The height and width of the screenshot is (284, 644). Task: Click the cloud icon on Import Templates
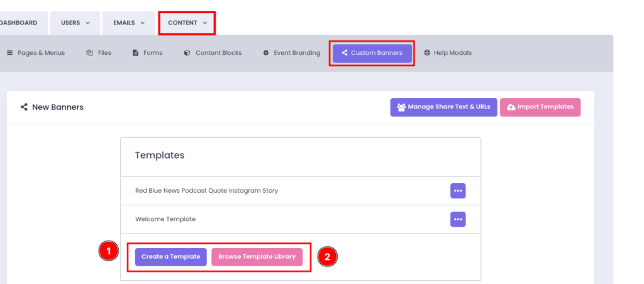pos(511,107)
